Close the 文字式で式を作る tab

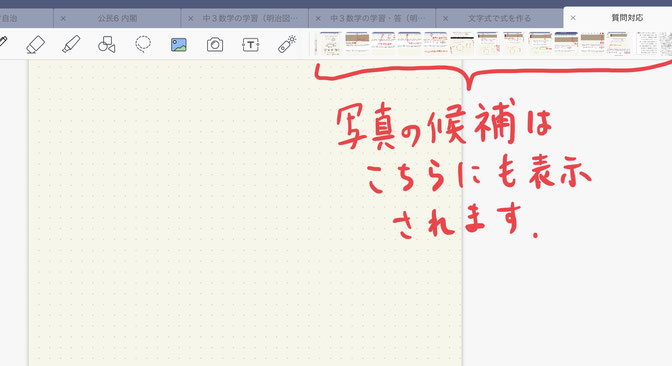click(x=445, y=18)
